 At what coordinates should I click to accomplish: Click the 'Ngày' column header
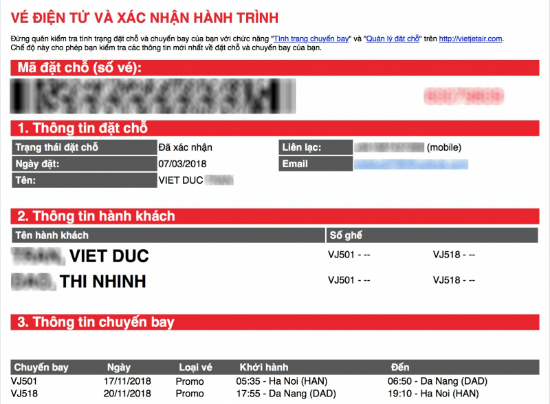[x=119, y=368]
